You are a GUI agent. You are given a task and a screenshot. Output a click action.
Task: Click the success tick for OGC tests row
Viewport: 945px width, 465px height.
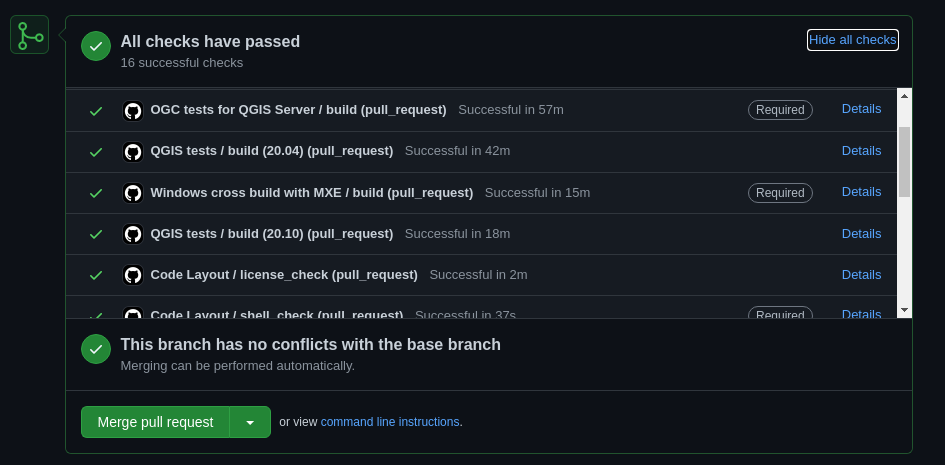96,111
